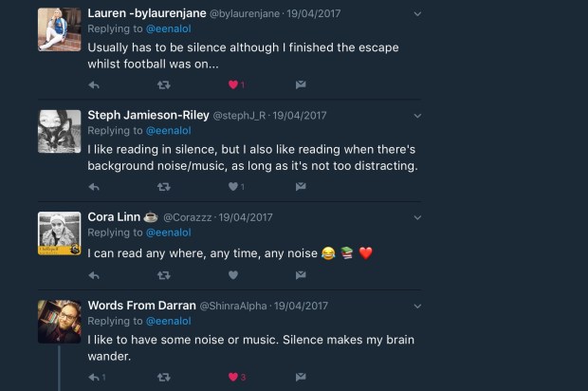Reply to Steph Jamieson-Riley's tweet
588x391 pixels.
click(94, 187)
